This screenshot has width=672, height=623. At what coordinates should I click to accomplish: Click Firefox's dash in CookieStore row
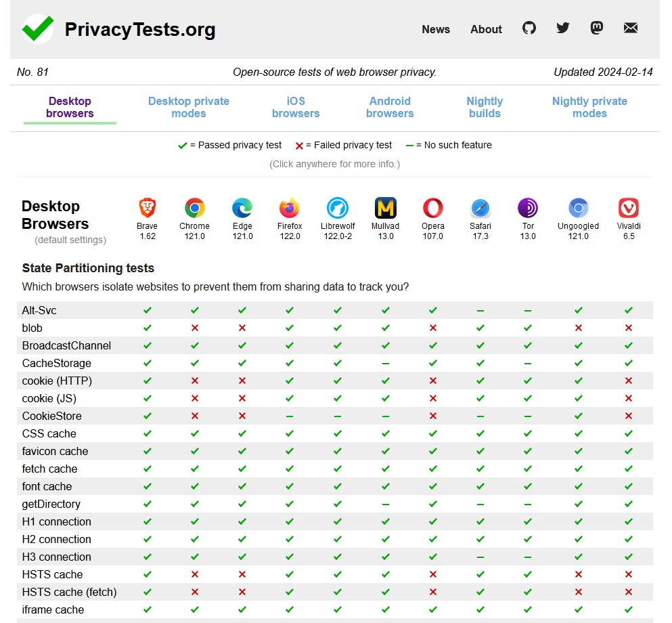tap(290, 416)
